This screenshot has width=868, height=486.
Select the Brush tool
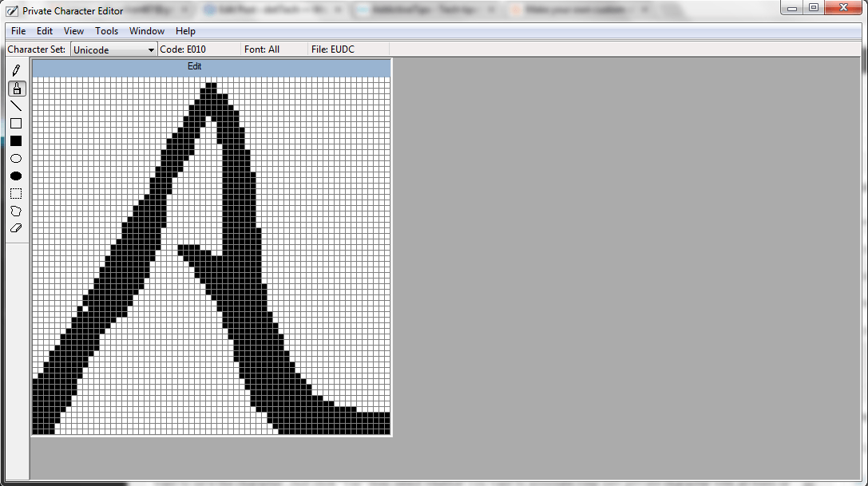point(17,89)
